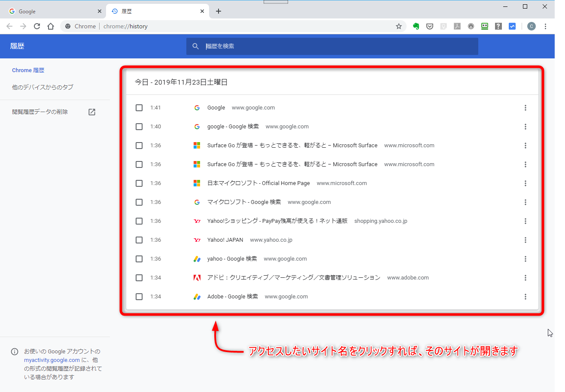Click the info icon near Google アカウント note

pos(15,352)
